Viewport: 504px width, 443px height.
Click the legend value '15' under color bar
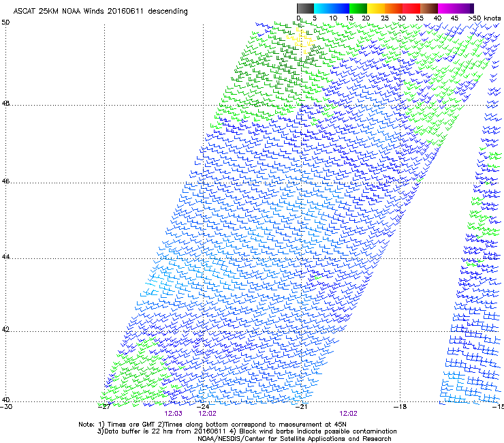pyautogui.click(x=349, y=18)
